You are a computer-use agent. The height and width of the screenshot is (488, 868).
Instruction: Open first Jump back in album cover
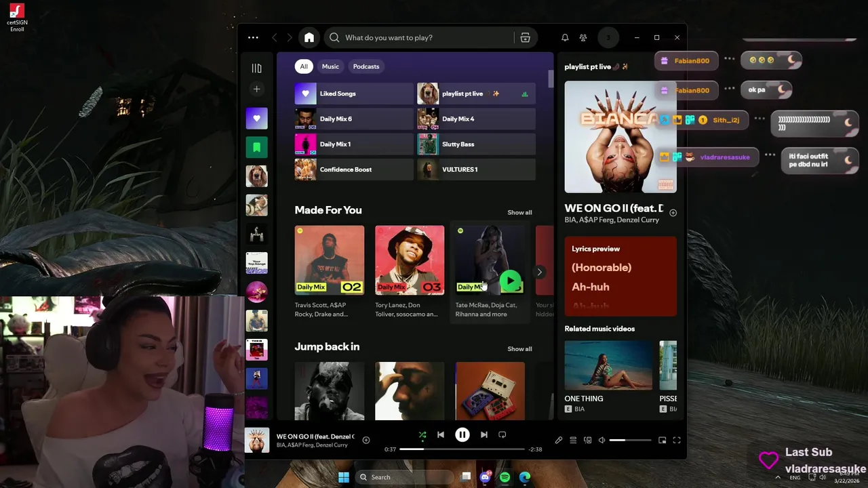[330, 391]
